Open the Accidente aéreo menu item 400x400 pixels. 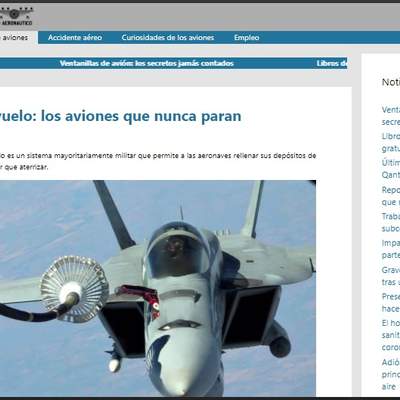point(75,38)
